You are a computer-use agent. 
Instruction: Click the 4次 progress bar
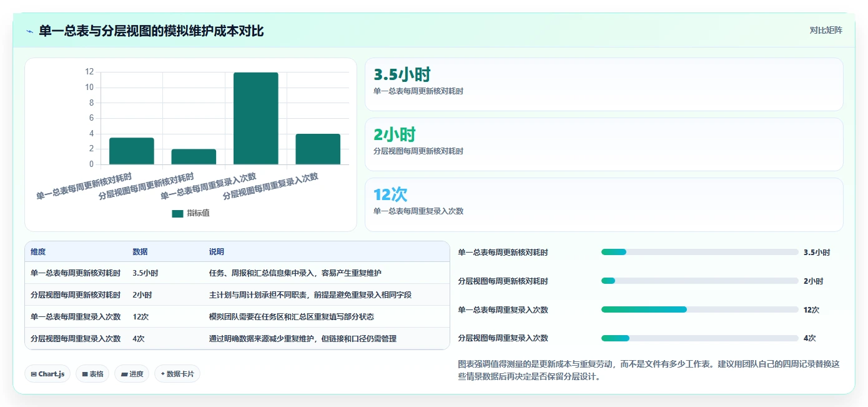click(699, 338)
